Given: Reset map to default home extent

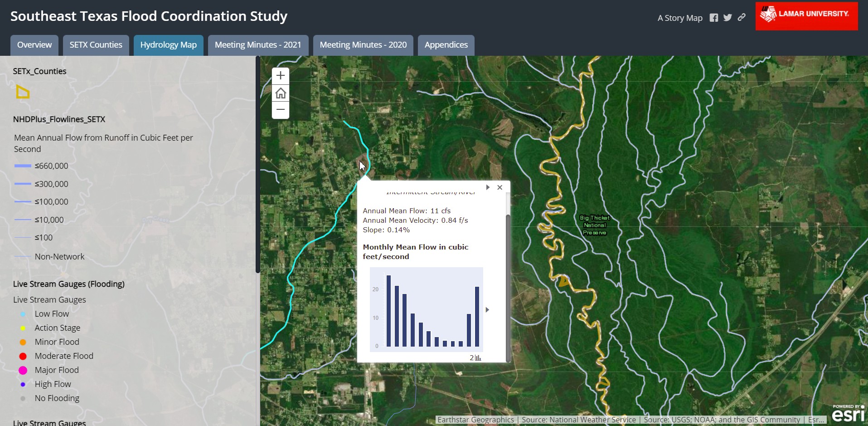Looking at the screenshot, I should pos(281,93).
